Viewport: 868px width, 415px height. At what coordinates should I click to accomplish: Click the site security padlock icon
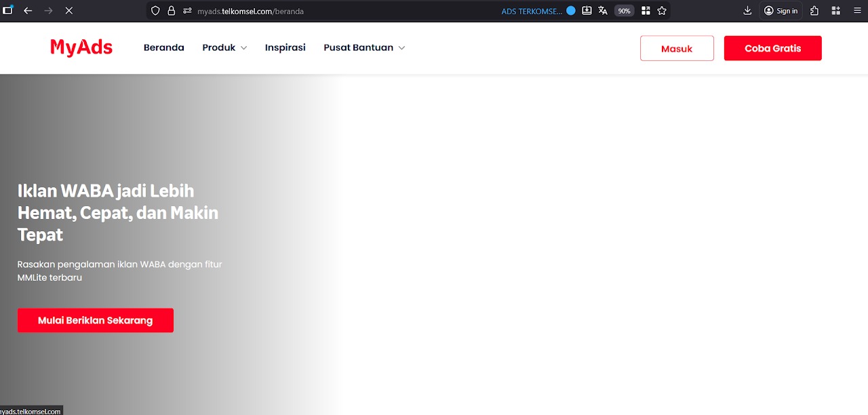tap(171, 11)
